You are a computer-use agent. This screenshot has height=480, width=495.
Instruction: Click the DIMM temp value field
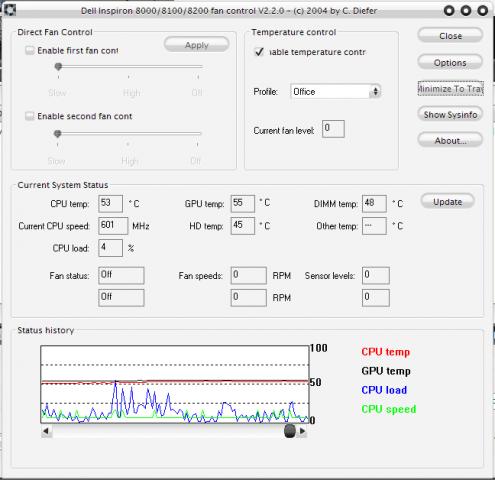374,204
